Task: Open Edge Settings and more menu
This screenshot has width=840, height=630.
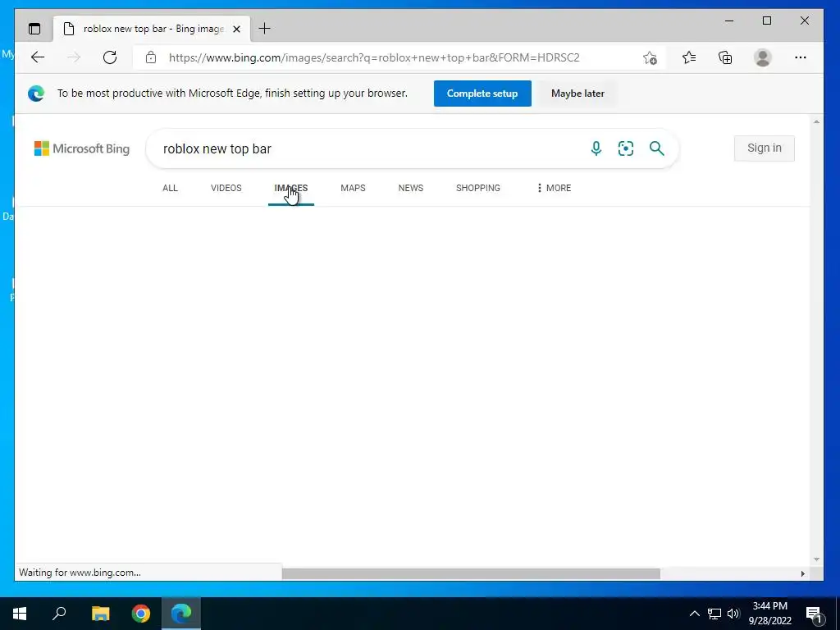Action: pyautogui.click(x=801, y=57)
